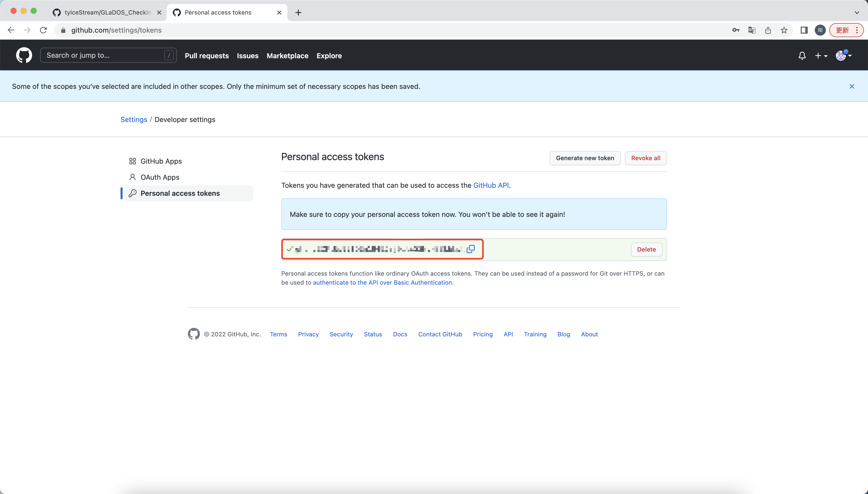The height and width of the screenshot is (494, 868).
Task: Click the Generate new token button
Action: tap(584, 158)
